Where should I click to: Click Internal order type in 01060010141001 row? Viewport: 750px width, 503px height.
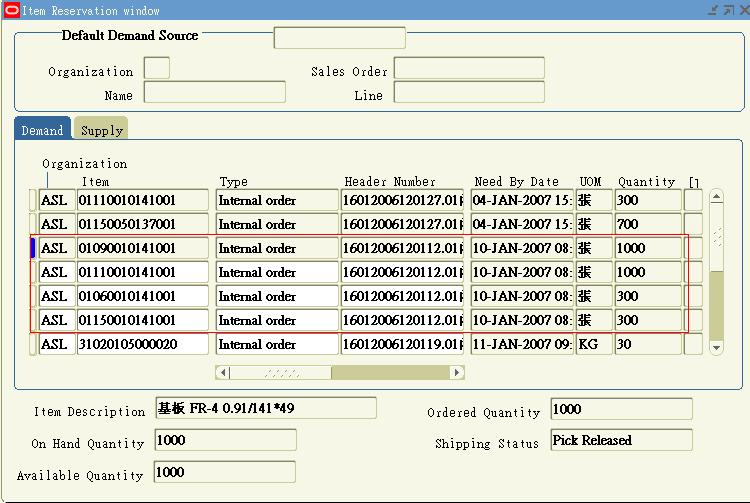tap(277, 296)
